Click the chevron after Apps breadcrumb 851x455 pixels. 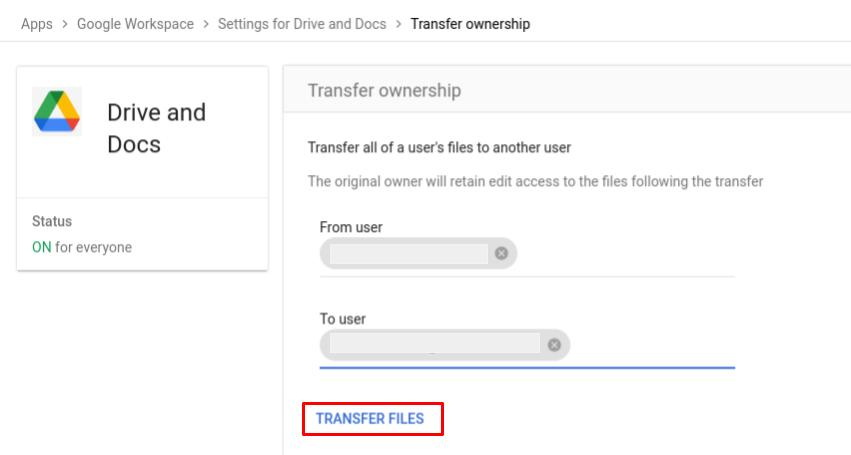click(65, 24)
